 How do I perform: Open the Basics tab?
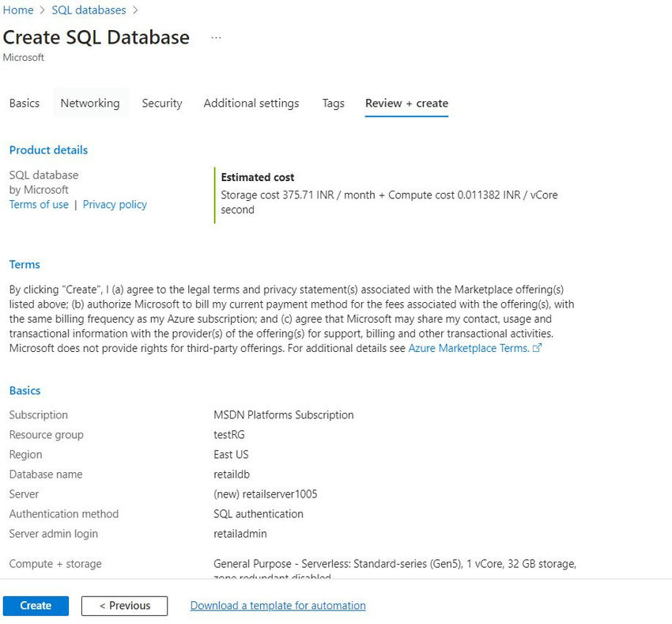pos(25,104)
